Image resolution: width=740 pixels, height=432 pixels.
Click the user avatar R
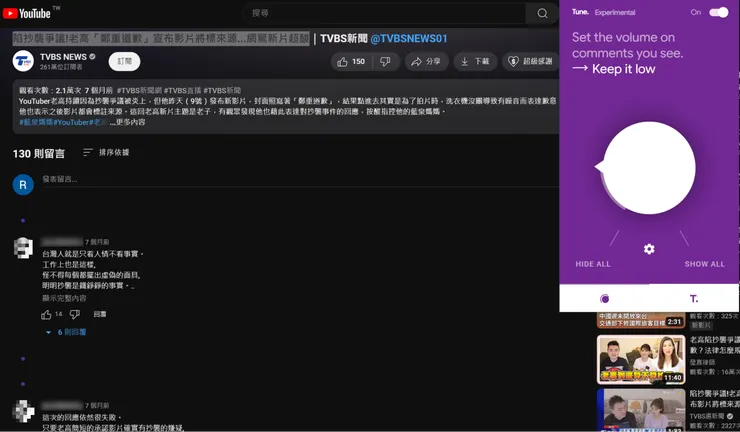pos(23,185)
